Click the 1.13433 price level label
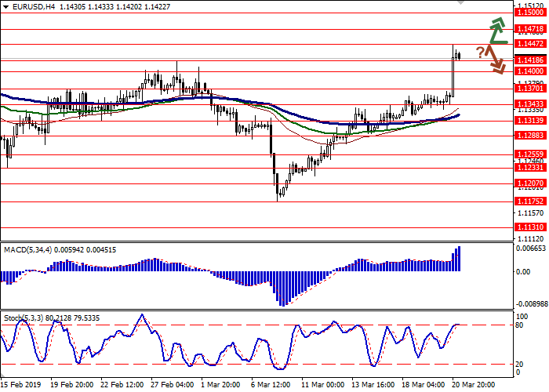Image resolution: width=549 pixels, height=392 pixels. (x=530, y=103)
